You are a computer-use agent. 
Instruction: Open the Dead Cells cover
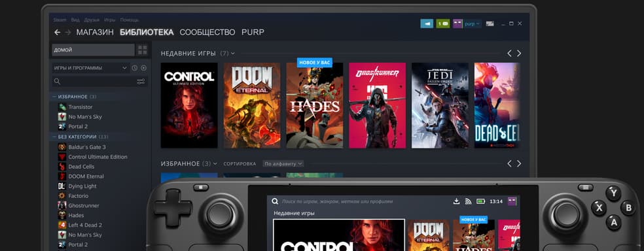[x=497, y=105]
